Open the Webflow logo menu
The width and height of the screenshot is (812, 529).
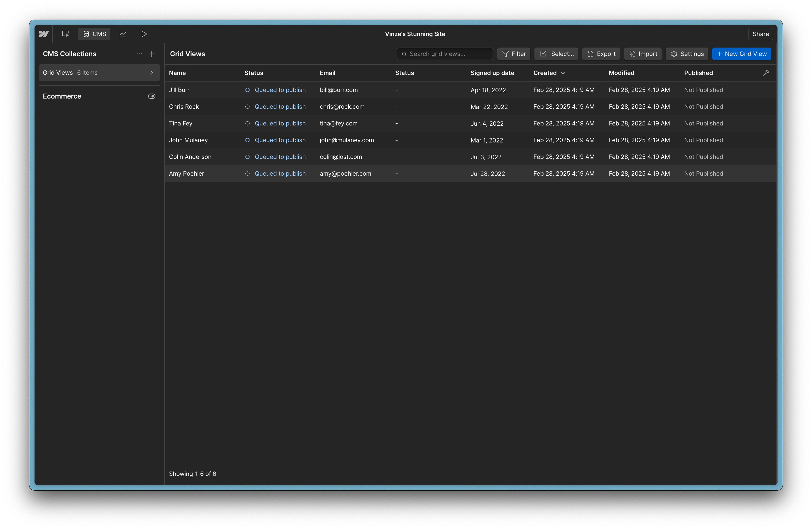tap(44, 34)
